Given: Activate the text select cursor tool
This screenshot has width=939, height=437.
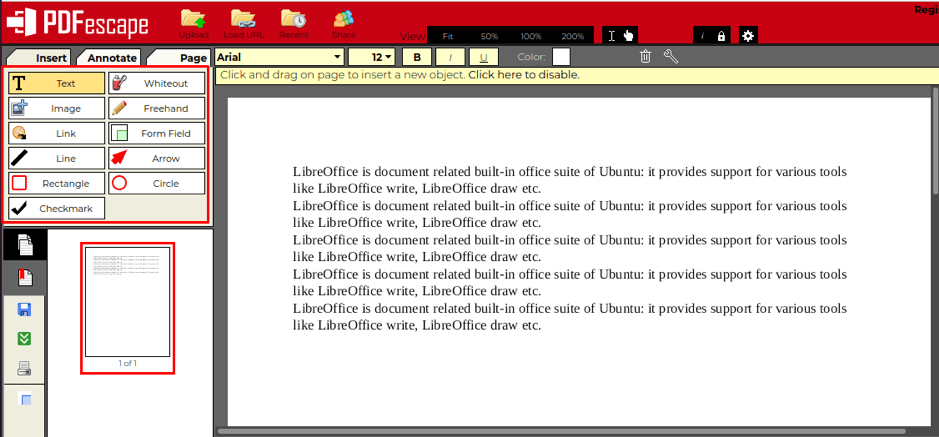Looking at the screenshot, I should click(x=611, y=36).
